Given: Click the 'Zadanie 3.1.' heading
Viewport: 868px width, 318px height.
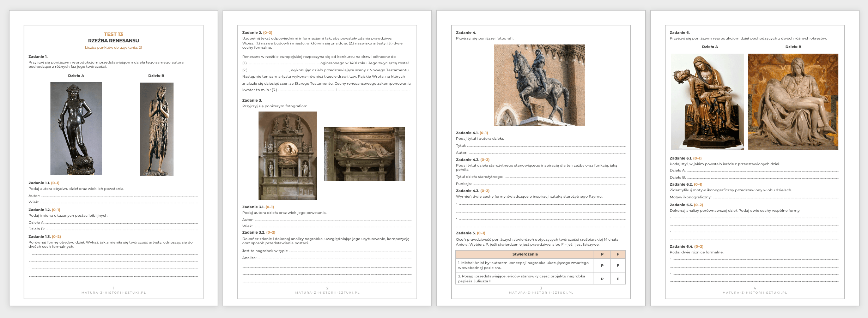Looking at the screenshot, I should tap(253, 207).
